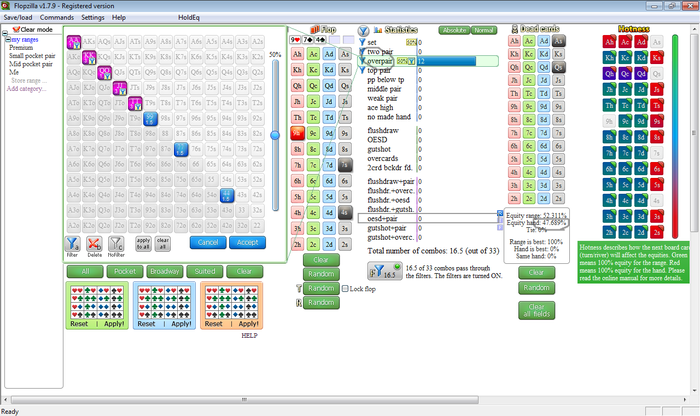Select the 2h card in Dead cards grid
This screenshot has width=700, height=416.
point(514,199)
